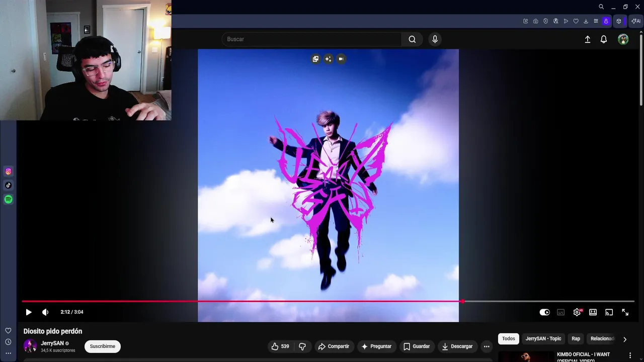Viewport: 644px width, 362px height.
Task: Click the sparkle AI icon above the video
Action: (328, 59)
